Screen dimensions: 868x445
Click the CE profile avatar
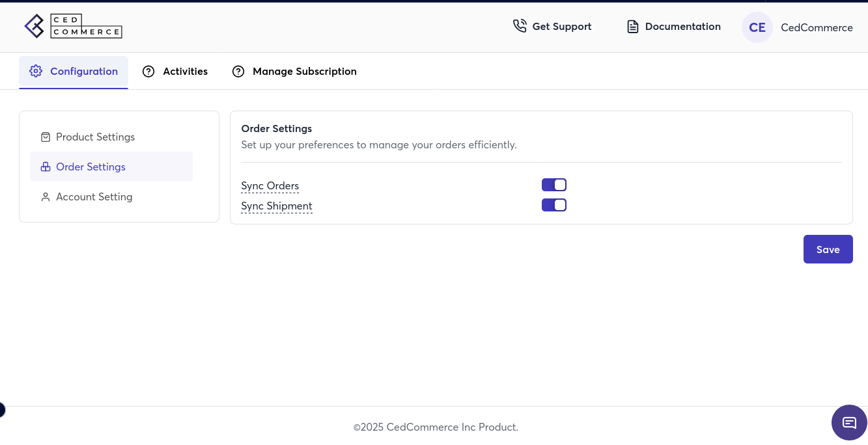pyautogui.click(x=757, y=27)
